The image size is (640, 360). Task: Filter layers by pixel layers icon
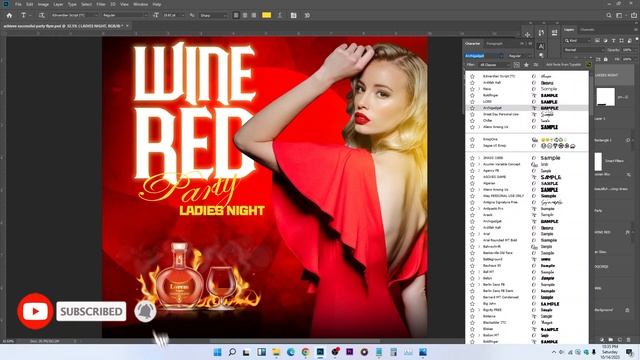coord(597,40)
